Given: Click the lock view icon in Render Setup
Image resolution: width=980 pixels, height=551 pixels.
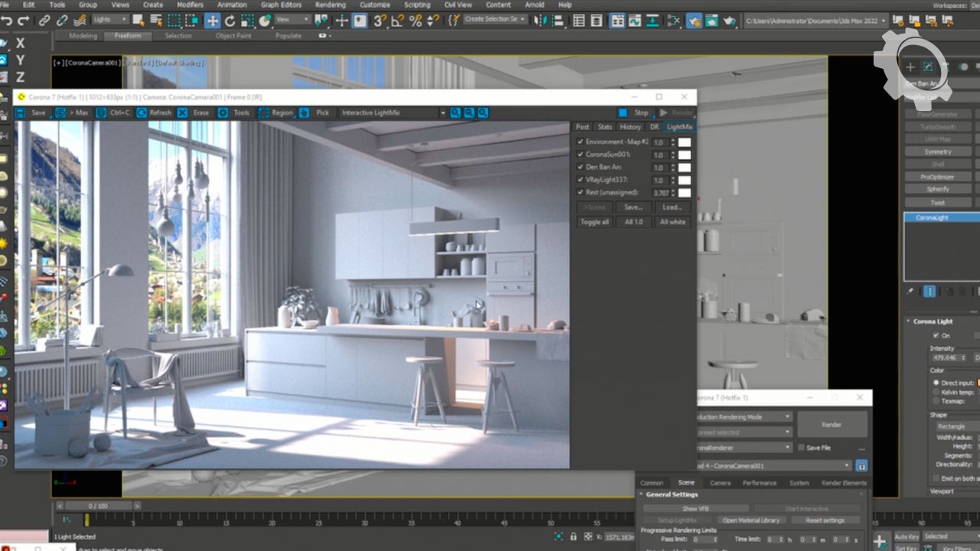Looking at the screenshot, I should [x=861, y=465].
